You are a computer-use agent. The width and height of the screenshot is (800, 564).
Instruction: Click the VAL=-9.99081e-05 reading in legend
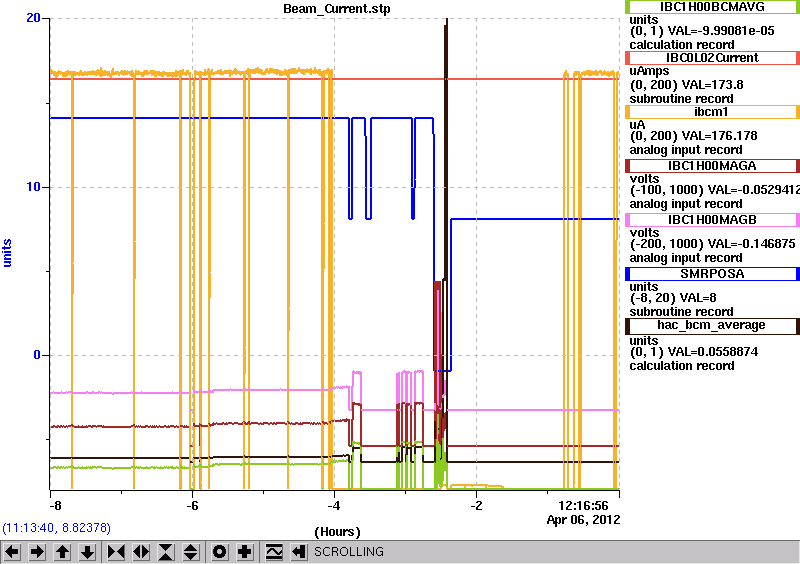(721, 31)
